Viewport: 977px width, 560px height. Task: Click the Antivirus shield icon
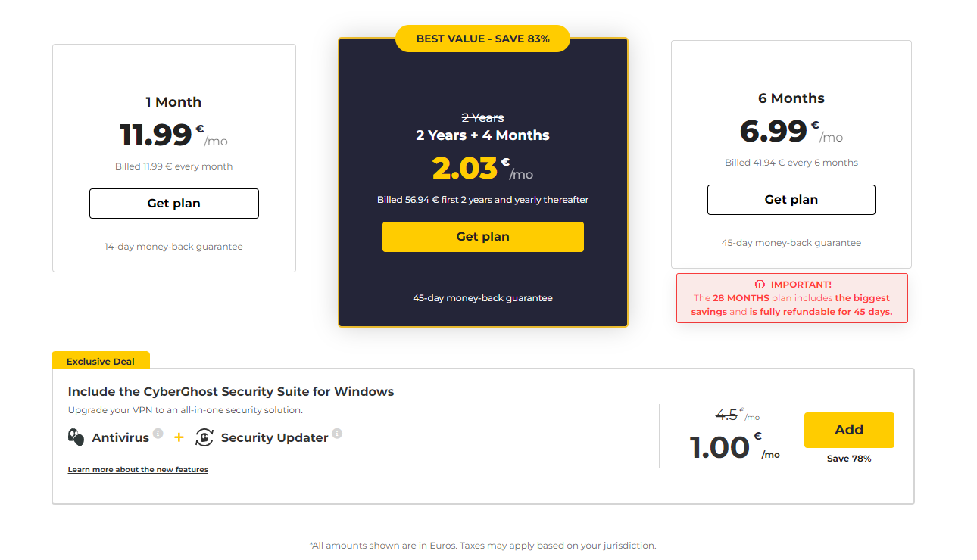pos(76,437)
